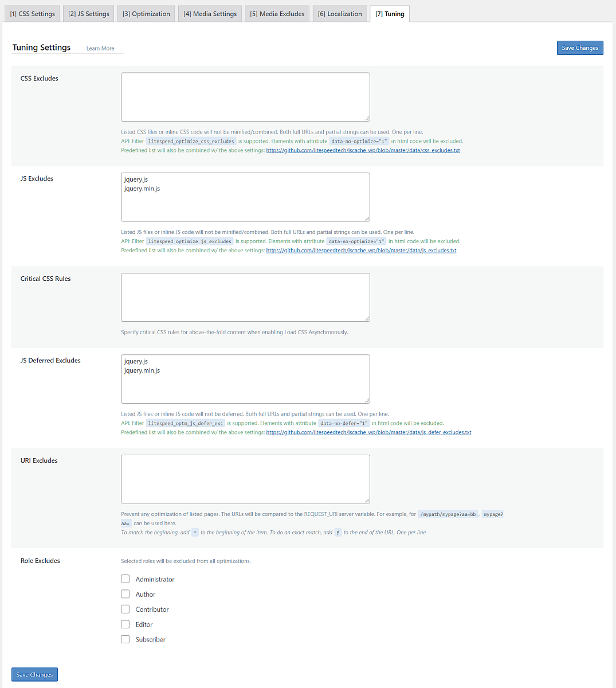Click the litespeed_optimize_css_excludes filter code

(191, 141)
